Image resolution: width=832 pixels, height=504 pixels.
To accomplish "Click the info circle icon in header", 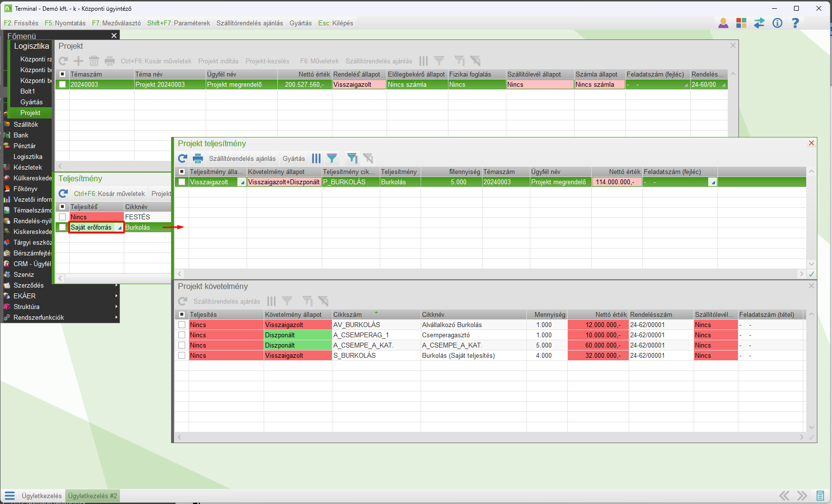I will [777, 23].
